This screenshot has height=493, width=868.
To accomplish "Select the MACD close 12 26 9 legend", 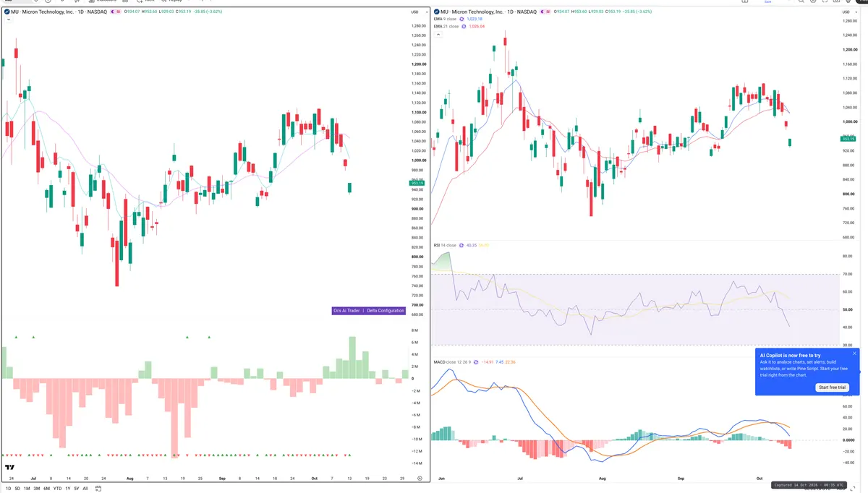I will click(452, 362).
